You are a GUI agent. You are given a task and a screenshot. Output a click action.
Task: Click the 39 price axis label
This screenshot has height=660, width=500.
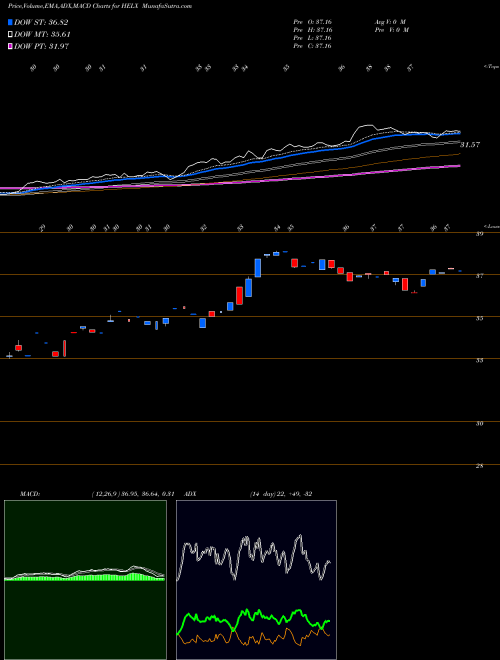click(x=479, y=234)
